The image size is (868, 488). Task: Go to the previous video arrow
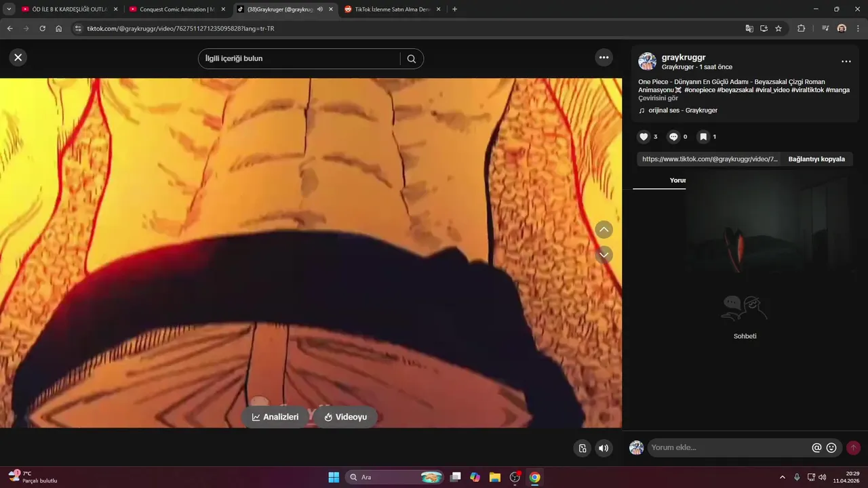[x=604, y=230]
